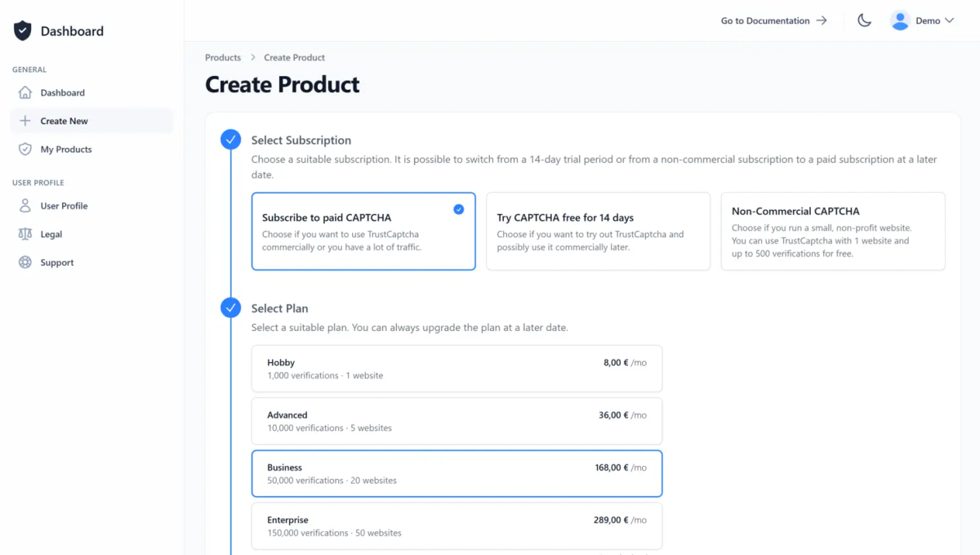
Task: Click the User Profile person icon
Action: 25,206
